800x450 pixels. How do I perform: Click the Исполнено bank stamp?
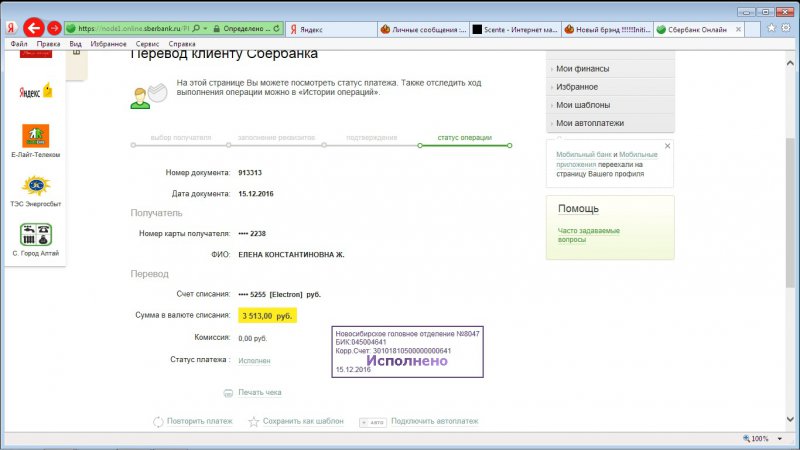coord(407,352)
